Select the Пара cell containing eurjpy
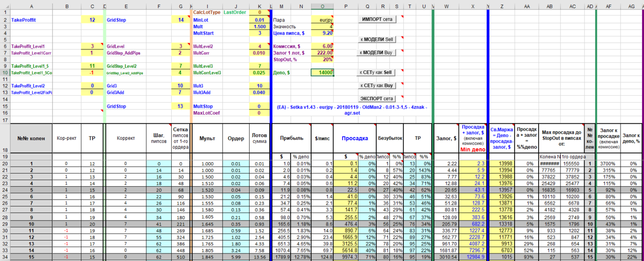Viewport: 644px width, 261px height. pos(322,20)
